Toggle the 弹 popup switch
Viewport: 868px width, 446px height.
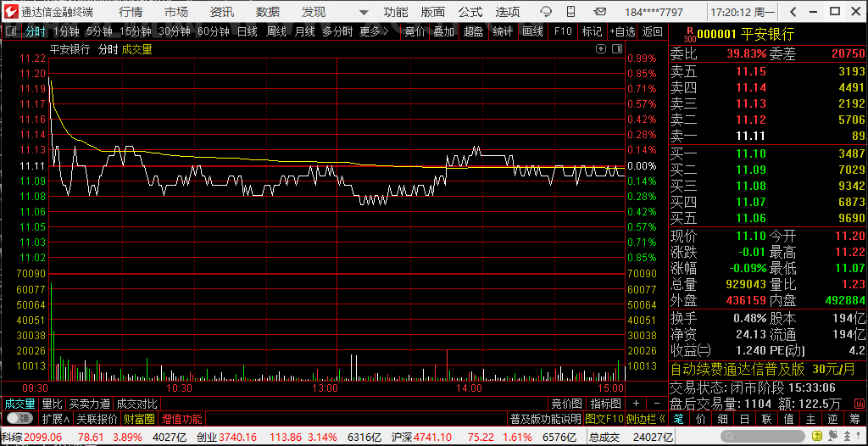coord(19,418)
